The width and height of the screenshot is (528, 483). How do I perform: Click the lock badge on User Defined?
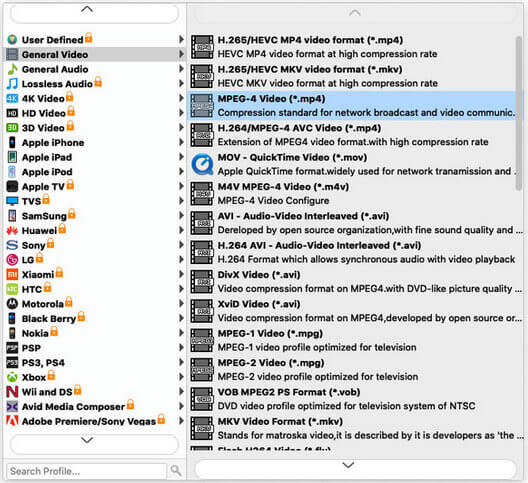tap(89, 37)
